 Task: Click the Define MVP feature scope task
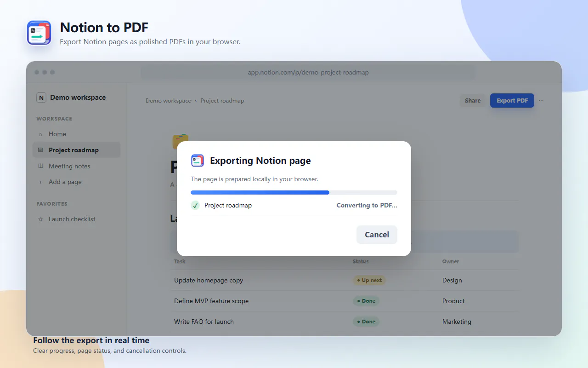211,301
